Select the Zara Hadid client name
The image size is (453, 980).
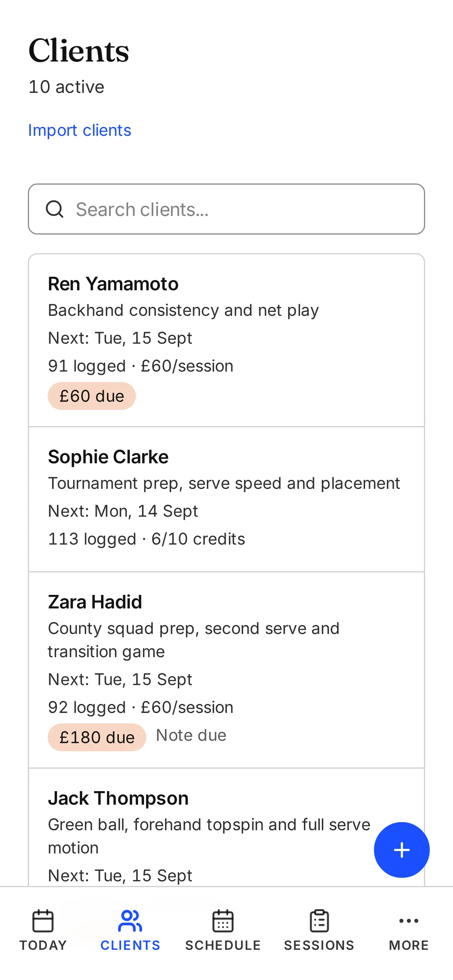pos(95,602)
